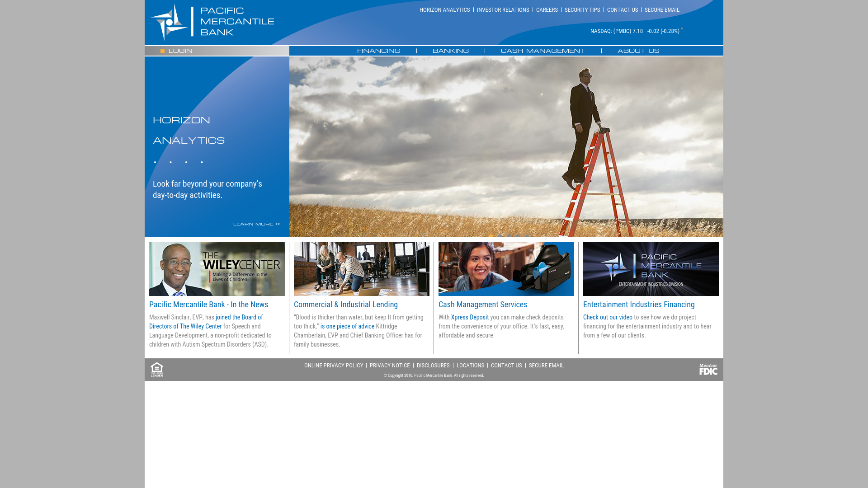Screen dimensions: 868x488
Task: Click the Equal Housing Lender icon
Action: coord(157,370)
